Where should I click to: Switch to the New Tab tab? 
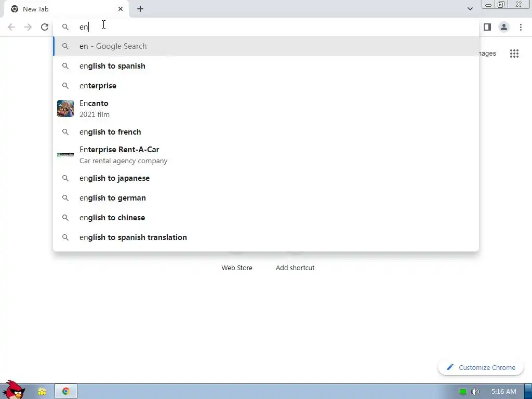[67, 9]
